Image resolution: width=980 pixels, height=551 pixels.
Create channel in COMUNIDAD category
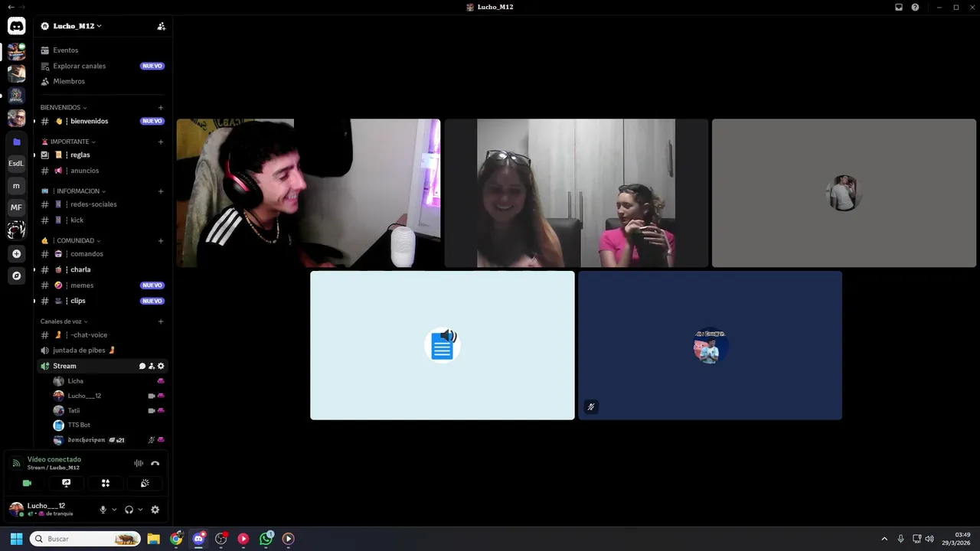pos(161,241)
